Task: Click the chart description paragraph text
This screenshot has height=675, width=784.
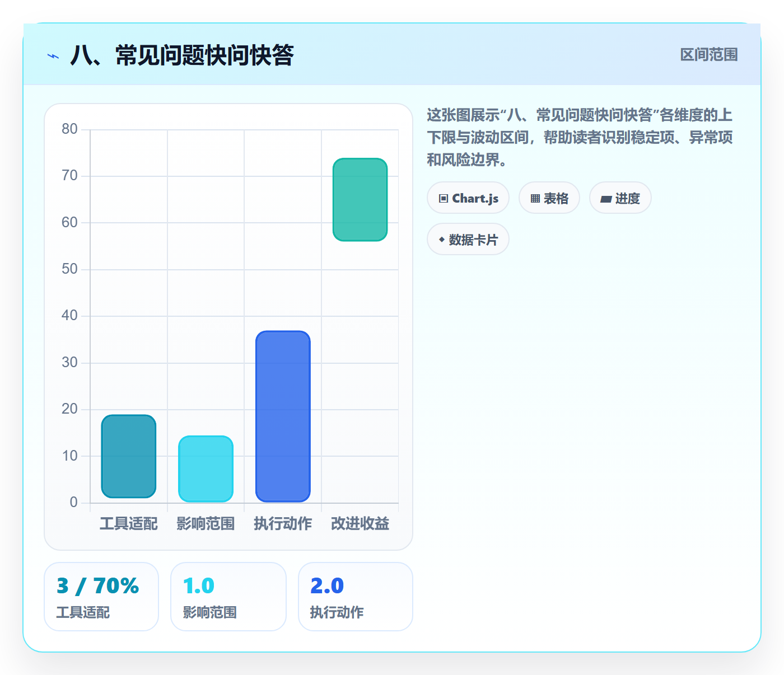Action: 580,138
